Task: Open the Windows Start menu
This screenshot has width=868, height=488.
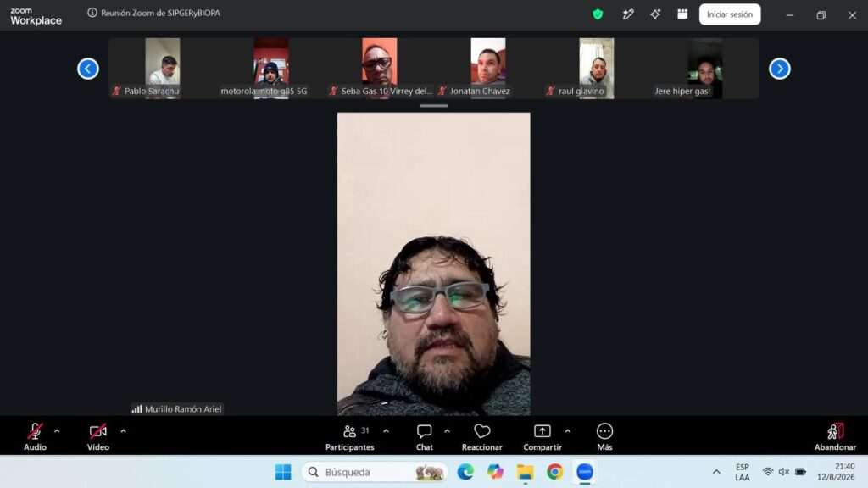Action: tap(283, 472)
